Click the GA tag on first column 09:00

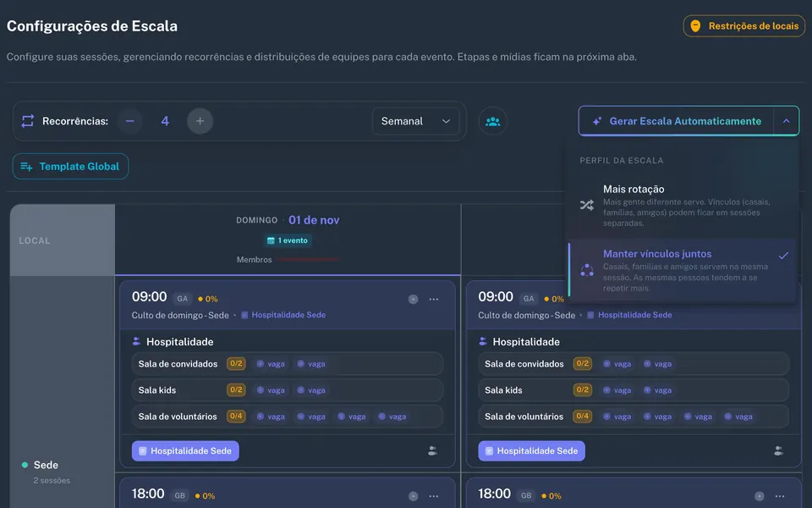(x=183, y=299)
